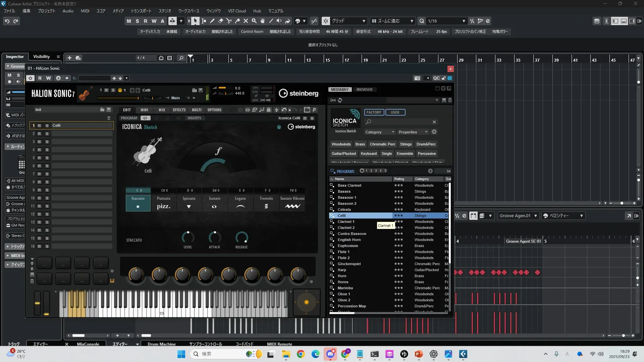Select the Mute X tool
This screenshot has height=362, width=644.
[x=246, y=21]
